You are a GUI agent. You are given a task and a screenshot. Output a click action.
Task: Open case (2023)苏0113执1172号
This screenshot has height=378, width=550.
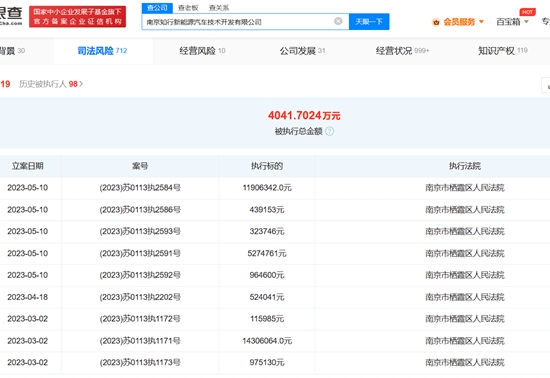[140, 319]
